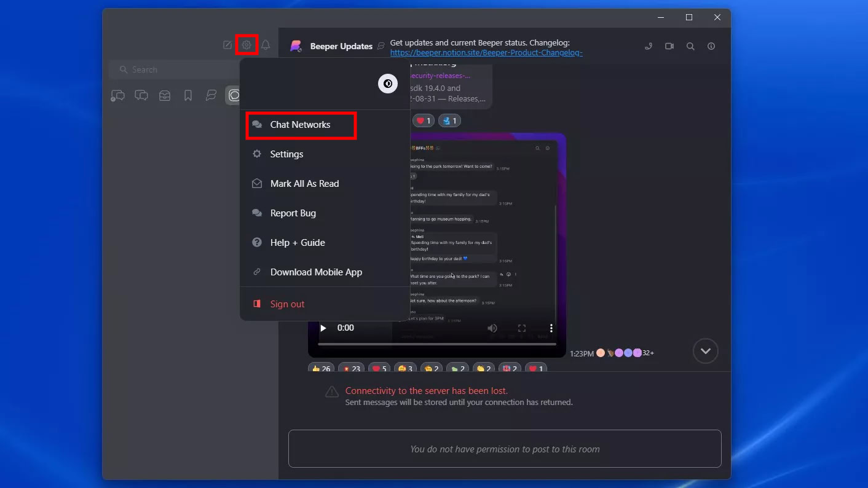Mute the video with the speaker icon
The image size is (868, 488).
click(492, 328)
